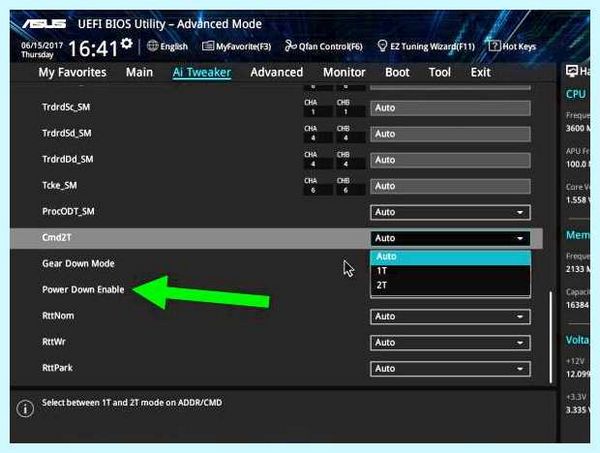Click the Tcke_SM Auto input field
The image size is (600, 453).
pos(450,186)
